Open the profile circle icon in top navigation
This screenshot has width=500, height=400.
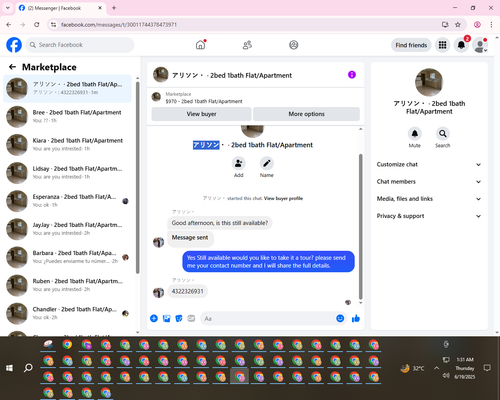tap(294, 45)
